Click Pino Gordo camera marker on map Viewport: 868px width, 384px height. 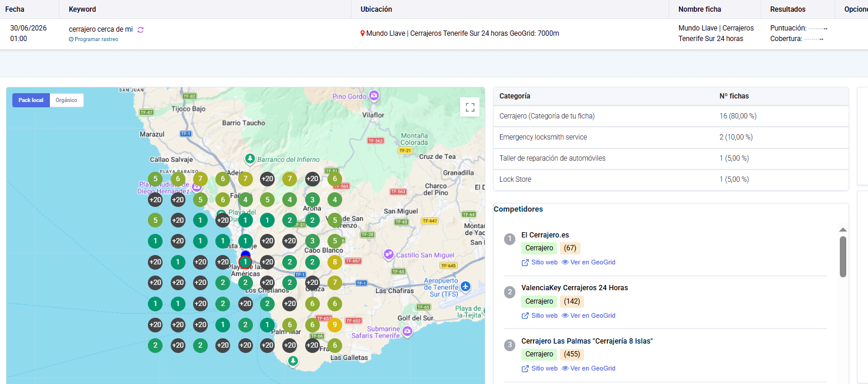374,95
